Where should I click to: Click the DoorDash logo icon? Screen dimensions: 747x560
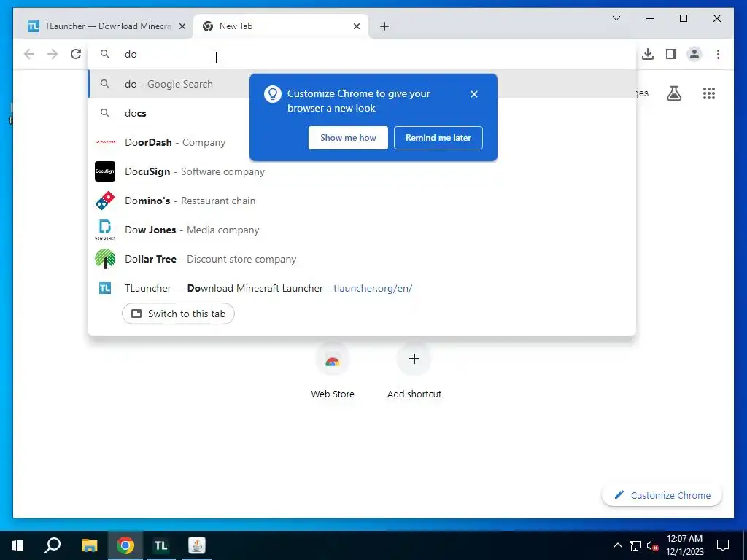(105, 142)
